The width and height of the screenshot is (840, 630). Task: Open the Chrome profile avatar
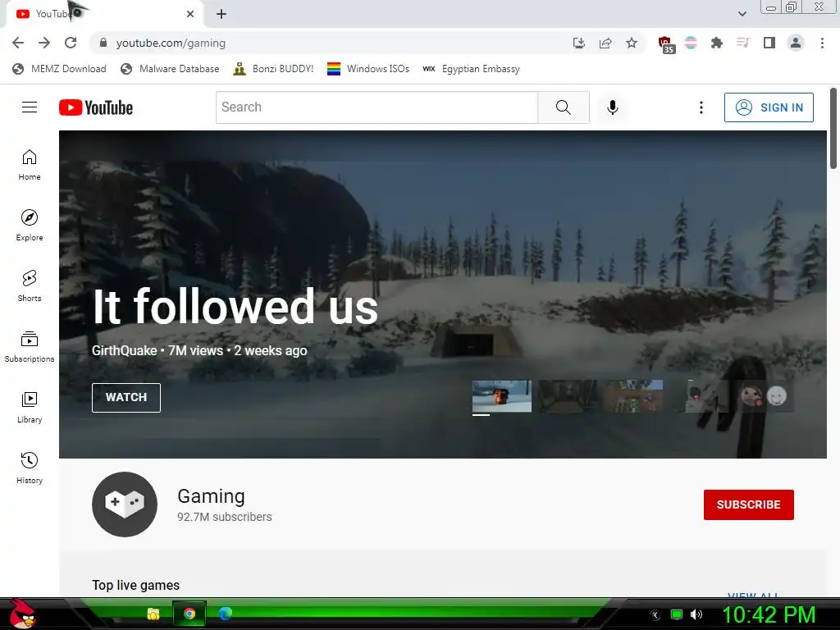796,43
